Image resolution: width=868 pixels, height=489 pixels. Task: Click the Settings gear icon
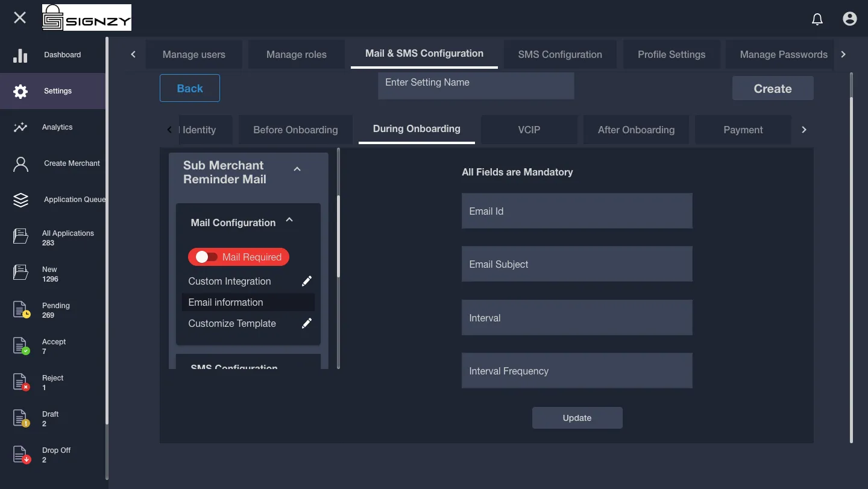(20, 92)
